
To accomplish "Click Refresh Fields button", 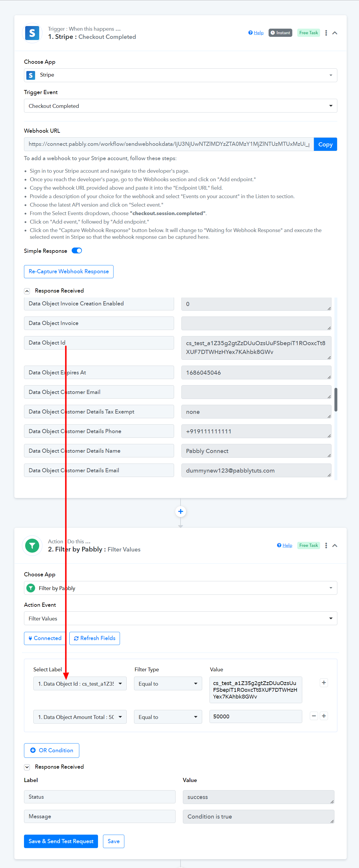I will [95, 638].
